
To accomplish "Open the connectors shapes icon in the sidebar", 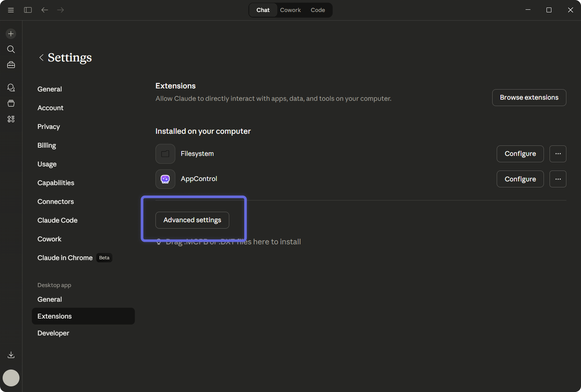I will [x=11, y=119].
